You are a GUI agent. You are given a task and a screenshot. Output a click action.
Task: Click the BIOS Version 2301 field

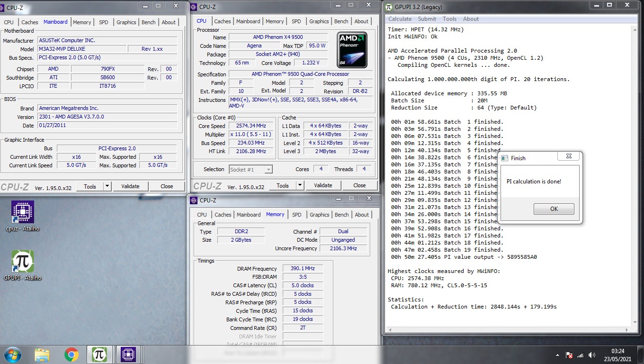pos(107,117)
